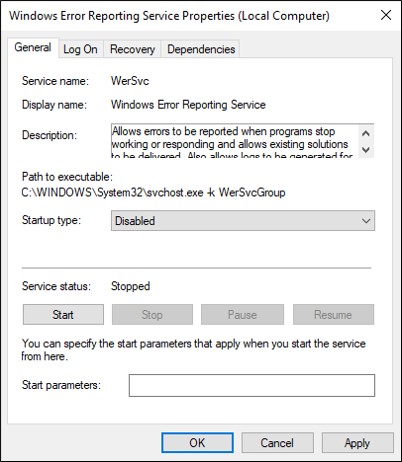Focus the Start parameters text field

(252, 385)
